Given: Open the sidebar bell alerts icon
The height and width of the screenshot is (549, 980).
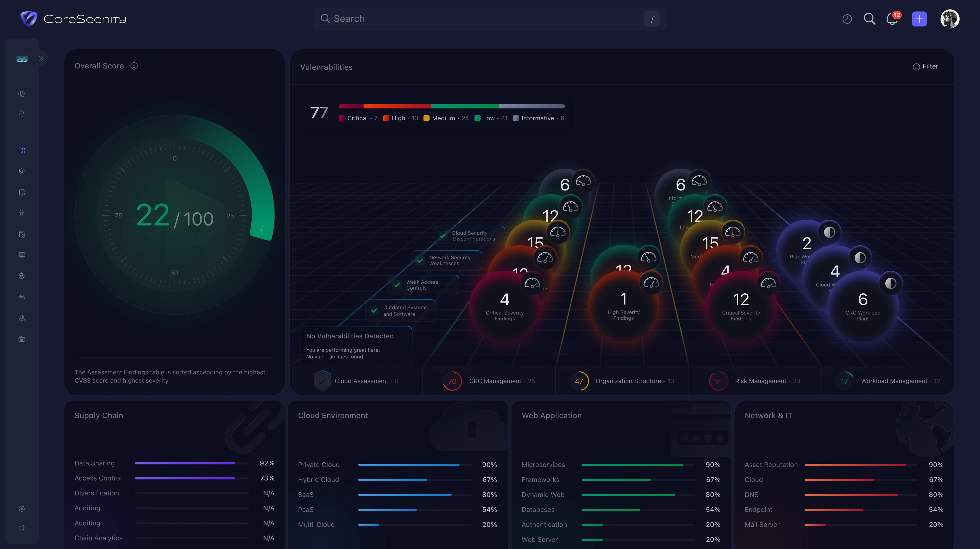Looking at the screenshot, I should click(x=22, y=113).
